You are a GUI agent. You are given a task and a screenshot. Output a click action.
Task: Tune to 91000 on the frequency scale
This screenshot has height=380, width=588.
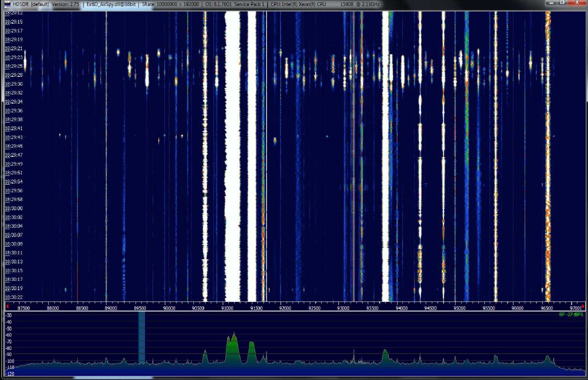[x=227, y=308]
